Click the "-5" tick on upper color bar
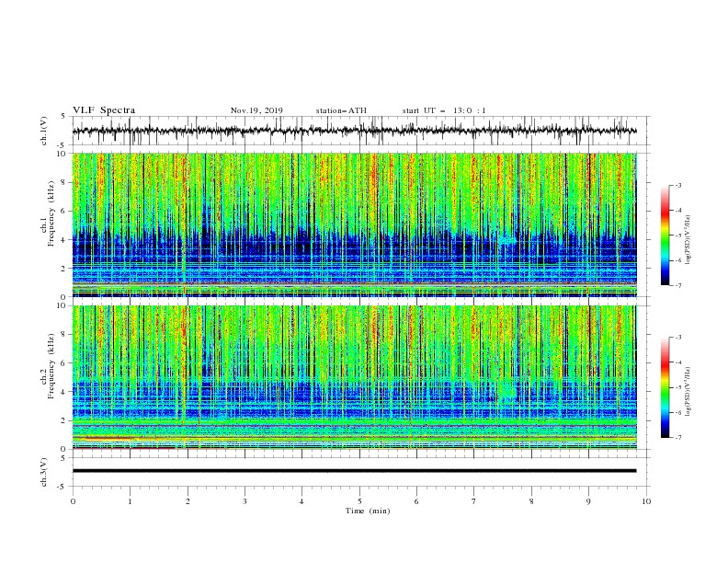This screenshot has width=728, height=563. point(678,236)
